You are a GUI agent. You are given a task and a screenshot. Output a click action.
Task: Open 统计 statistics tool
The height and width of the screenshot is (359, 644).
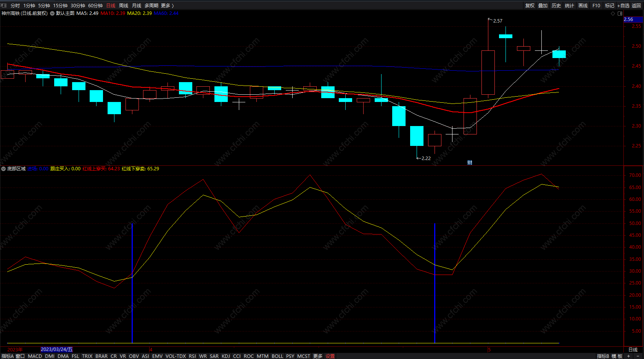tap(570, 5)
